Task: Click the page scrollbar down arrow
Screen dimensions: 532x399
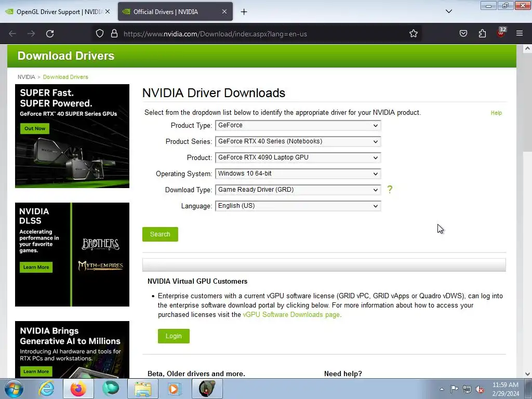Action: [x=527, y=374]
